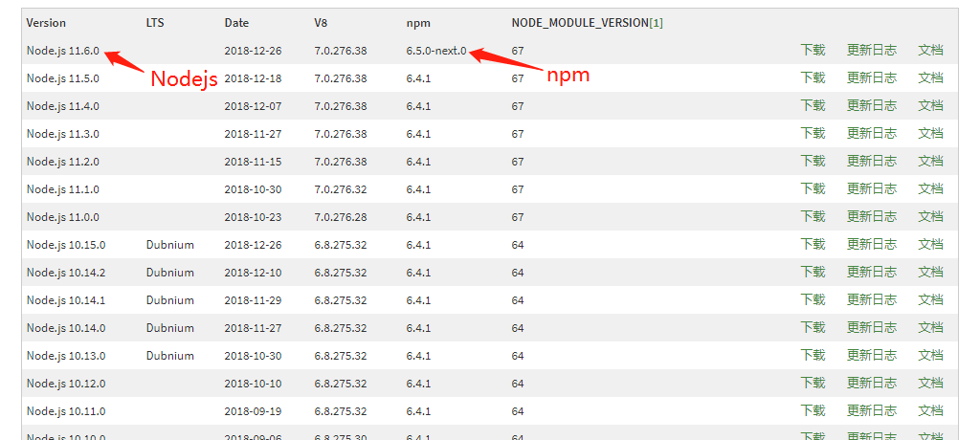
Task: Open 下载 link for Node.js 10.14.0
Action: 813,327
